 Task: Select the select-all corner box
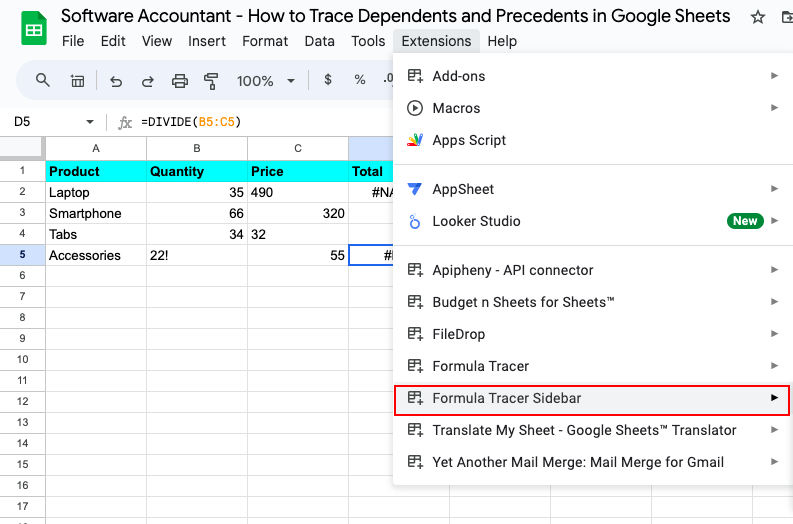point(22,148)
